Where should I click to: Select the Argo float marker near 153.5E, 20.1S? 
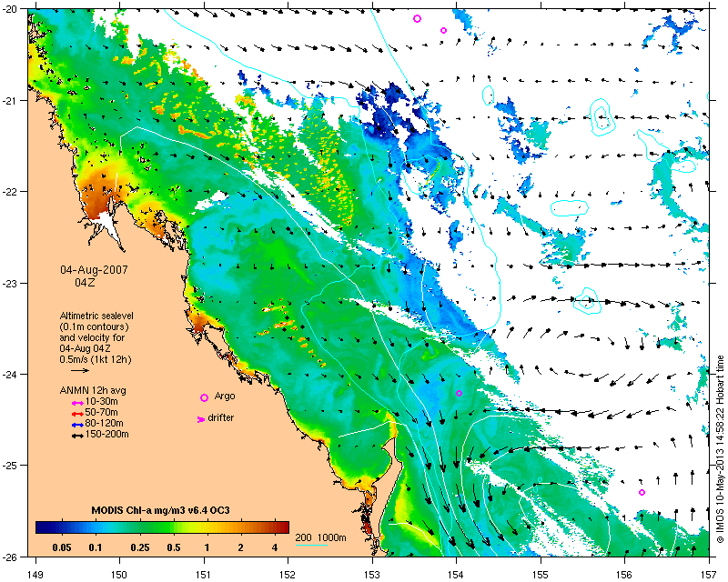point(417,18)
